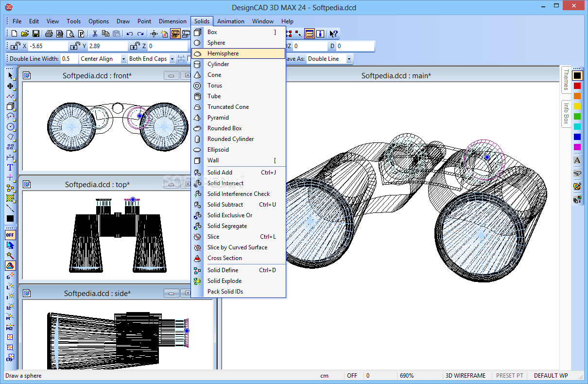Click the magic wand selection icon

tap(10, 255)
